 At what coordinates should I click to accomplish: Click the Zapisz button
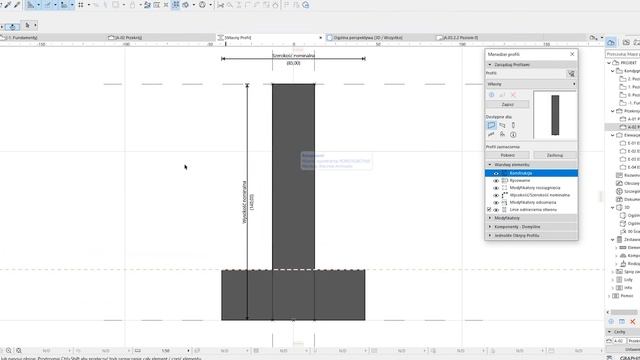[508, 104]
